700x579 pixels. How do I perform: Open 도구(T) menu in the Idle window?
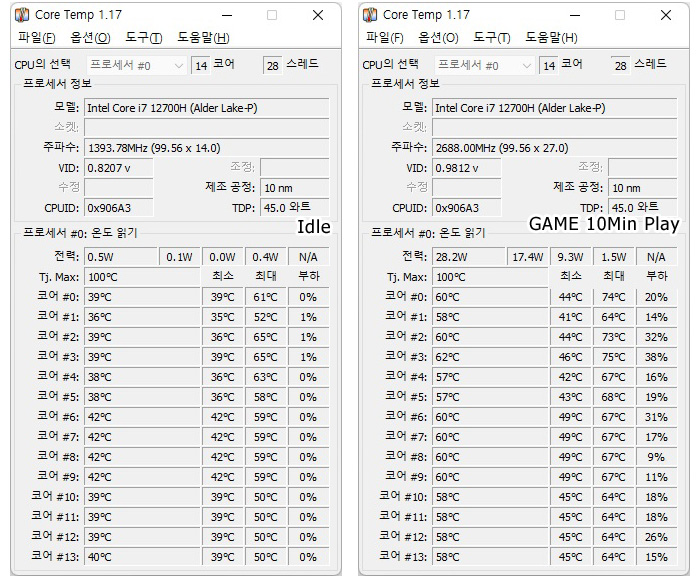pos(143,37)
